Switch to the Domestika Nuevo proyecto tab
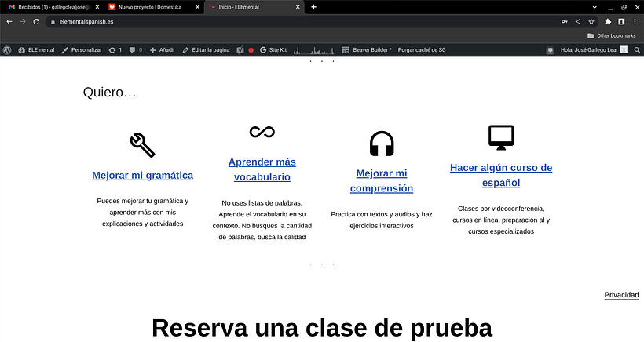The height and width of the screenshot is (342, 644). (x=149, y=7)
